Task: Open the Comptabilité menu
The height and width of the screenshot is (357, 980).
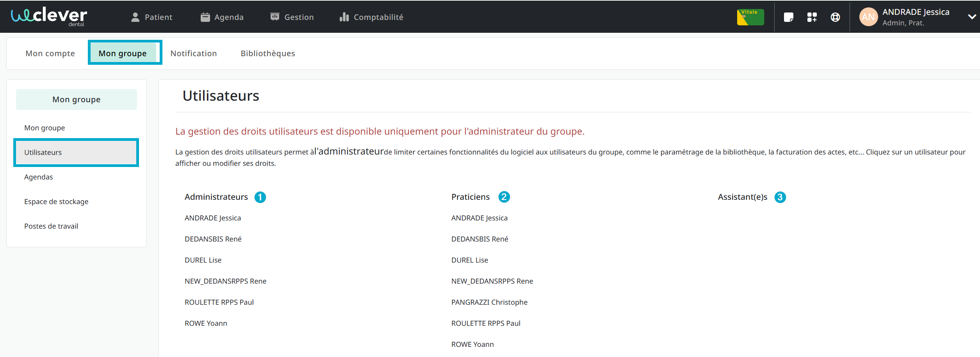Action: click(371, 17)
